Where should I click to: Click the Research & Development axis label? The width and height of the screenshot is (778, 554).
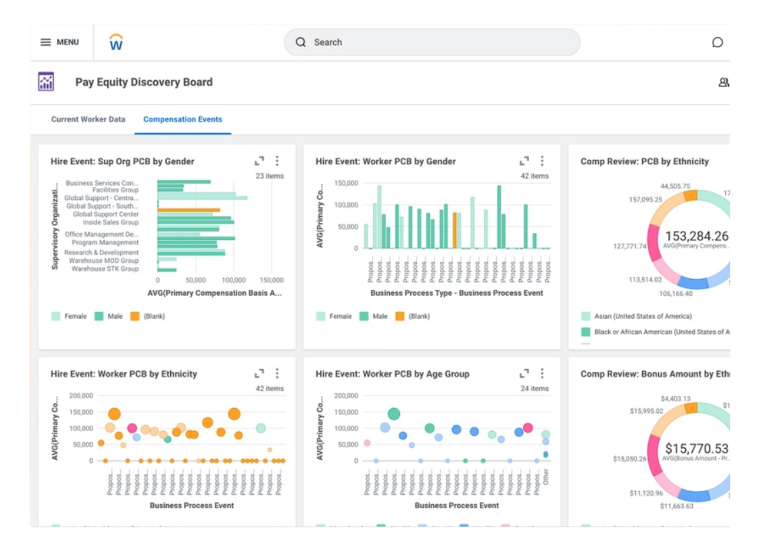pyautogui.click(x=101, y=252)
